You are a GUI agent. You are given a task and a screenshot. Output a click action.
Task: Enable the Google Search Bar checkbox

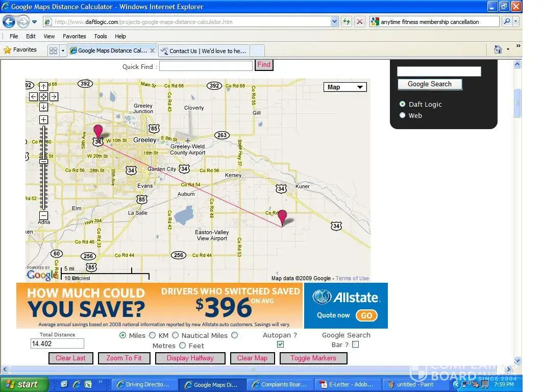pos(355,344)
